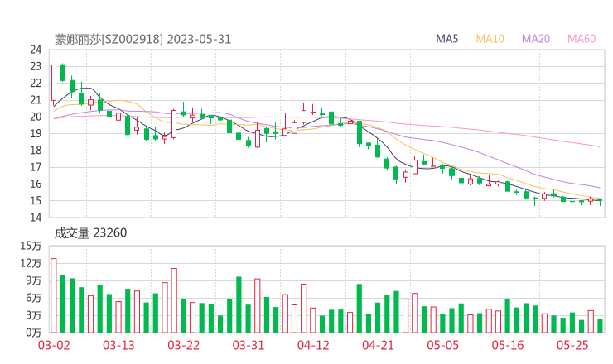
Task: Click the 05-16 date label
Action: (508, 345)
